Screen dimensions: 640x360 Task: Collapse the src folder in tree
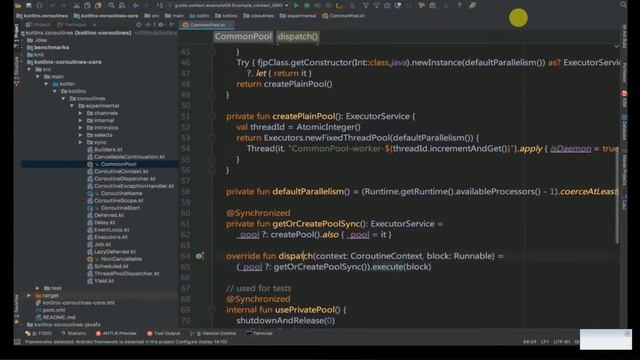(x=29, y=69)
